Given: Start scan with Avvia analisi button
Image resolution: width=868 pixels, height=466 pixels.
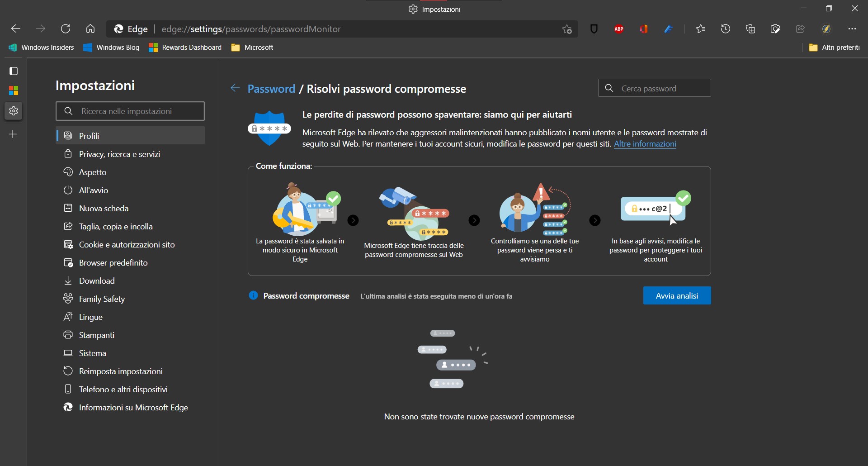Looking at the screenshot, I should (x=677, y=295).
